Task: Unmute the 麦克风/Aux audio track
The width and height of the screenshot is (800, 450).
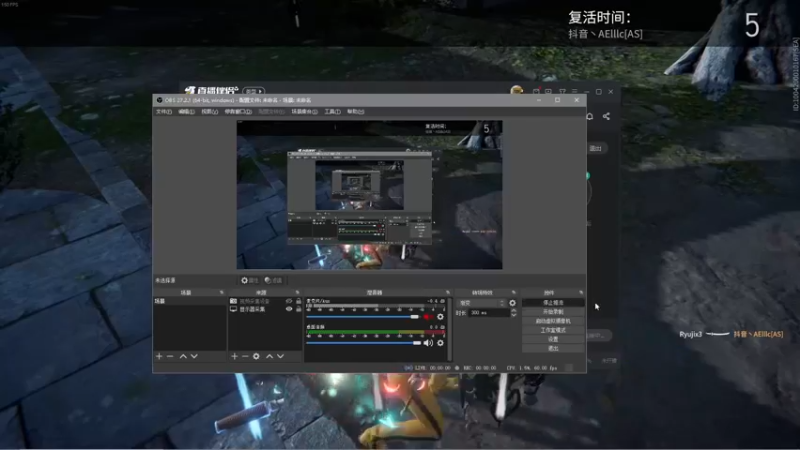Action: click(x=428, y=317)
